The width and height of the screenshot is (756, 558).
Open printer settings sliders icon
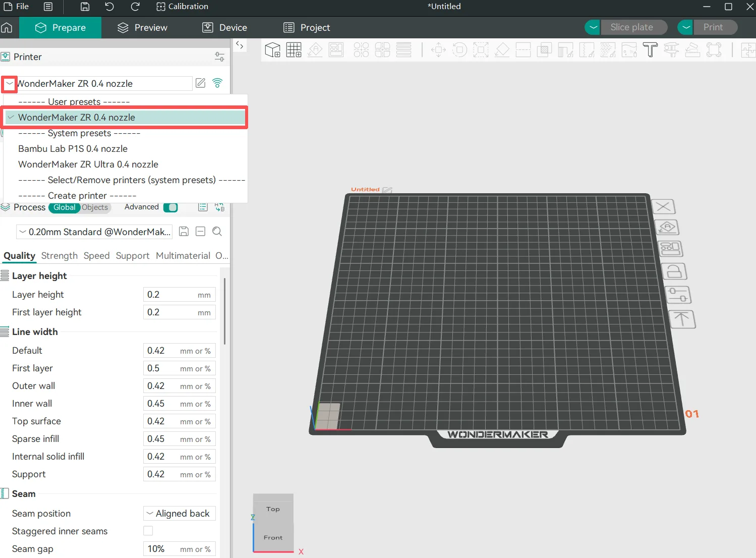219,57
